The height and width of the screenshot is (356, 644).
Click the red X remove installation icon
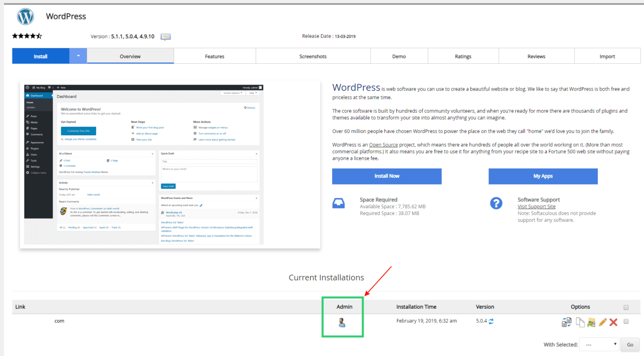click(613, 322)
